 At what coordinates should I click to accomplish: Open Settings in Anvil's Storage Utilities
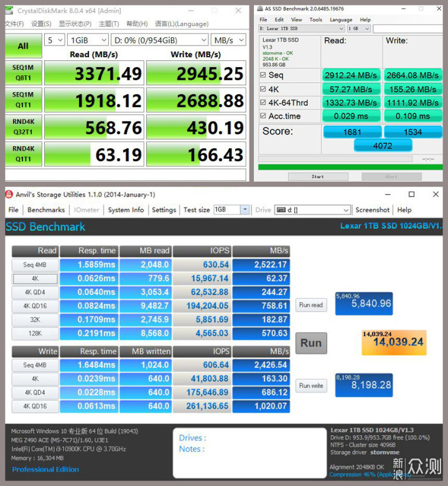tap(164, 210)
